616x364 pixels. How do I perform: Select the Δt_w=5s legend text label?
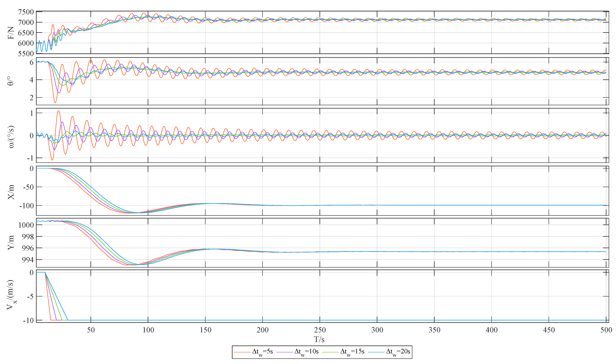pyautogui.click(x=262, y=352)
